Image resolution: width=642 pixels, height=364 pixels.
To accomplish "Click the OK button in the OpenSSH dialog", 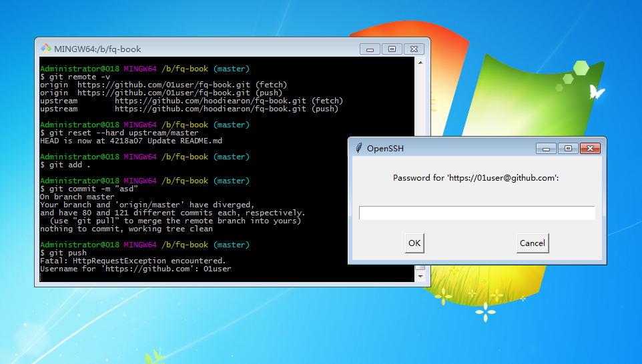I will click(414, 243).
